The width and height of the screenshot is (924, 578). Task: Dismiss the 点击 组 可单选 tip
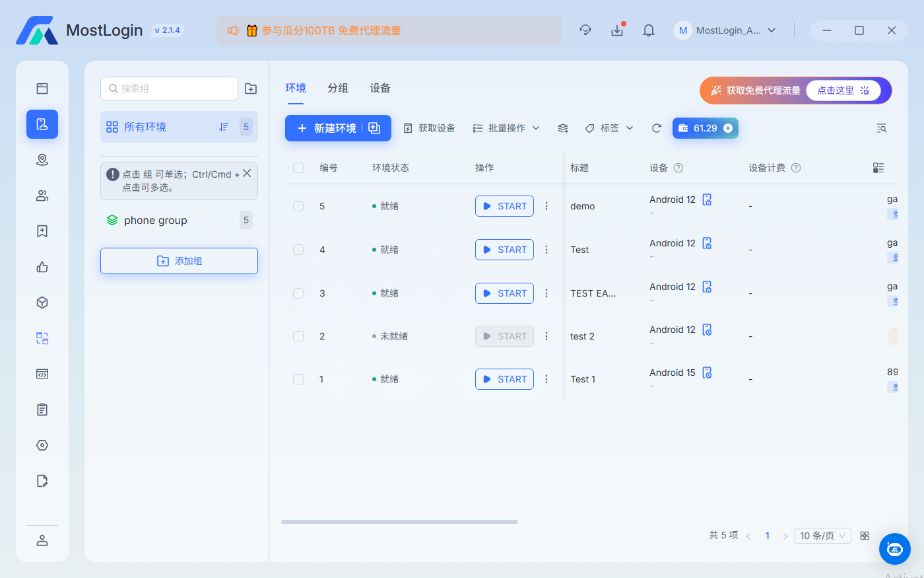(247, 173)
